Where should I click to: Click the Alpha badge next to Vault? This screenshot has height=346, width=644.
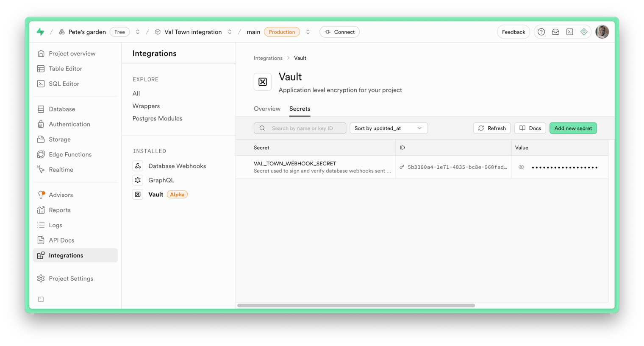tap(177, 195)
